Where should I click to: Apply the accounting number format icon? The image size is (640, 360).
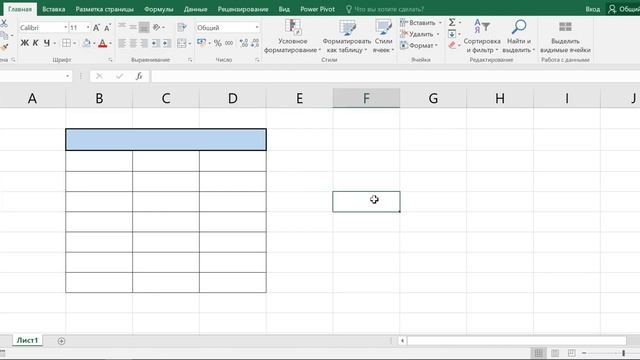click(x=202, y=42)
